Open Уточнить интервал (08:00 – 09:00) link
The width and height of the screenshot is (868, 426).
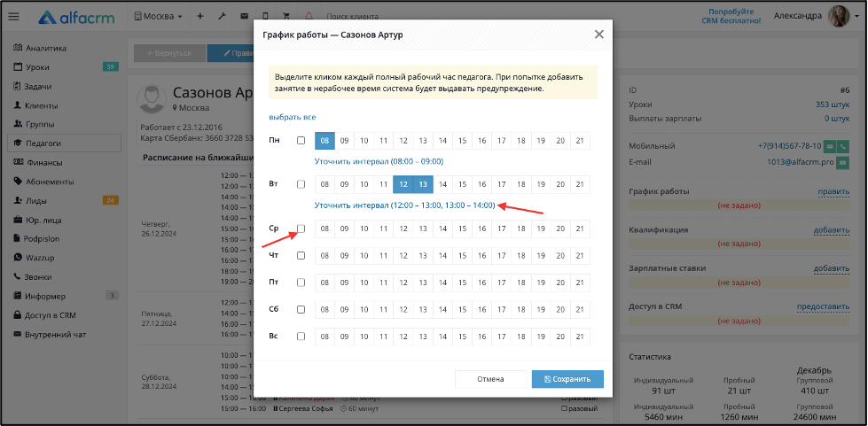click(x=379, y=161)
